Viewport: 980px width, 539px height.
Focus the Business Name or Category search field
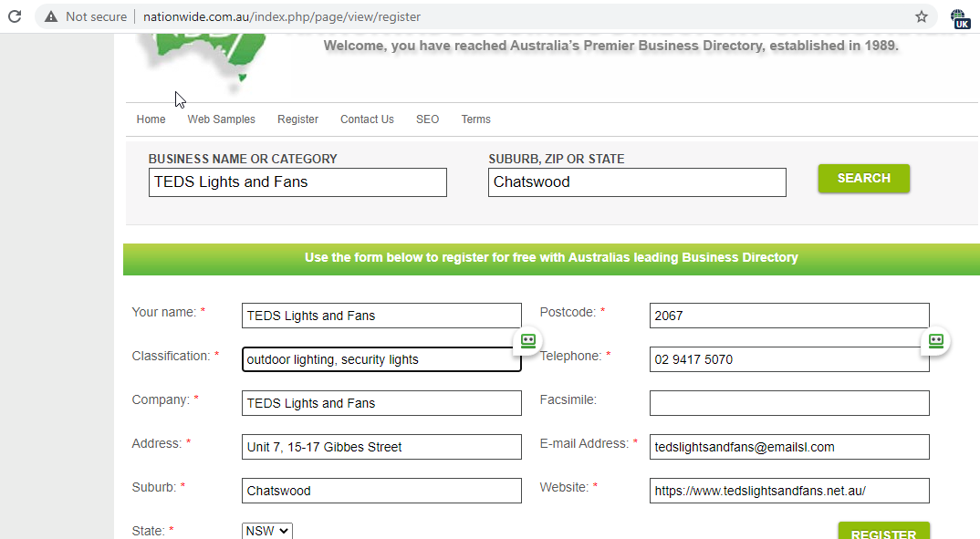pyautogui.click(x=297, y=182)
